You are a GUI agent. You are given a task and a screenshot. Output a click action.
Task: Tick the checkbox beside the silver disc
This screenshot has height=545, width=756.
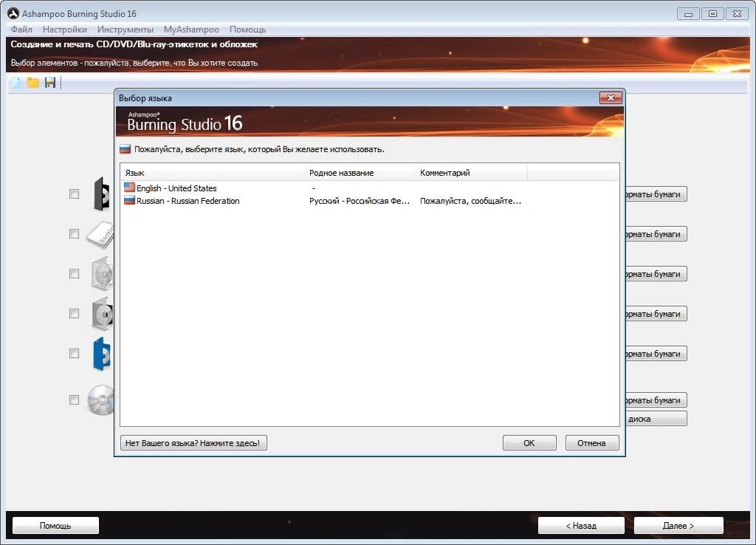tap(74, 400)
